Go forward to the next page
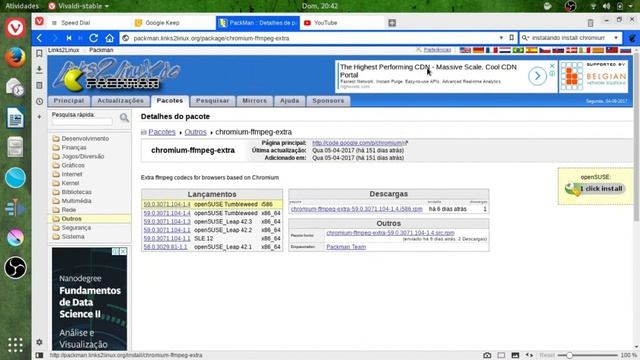640x360 pixels. 55,38
